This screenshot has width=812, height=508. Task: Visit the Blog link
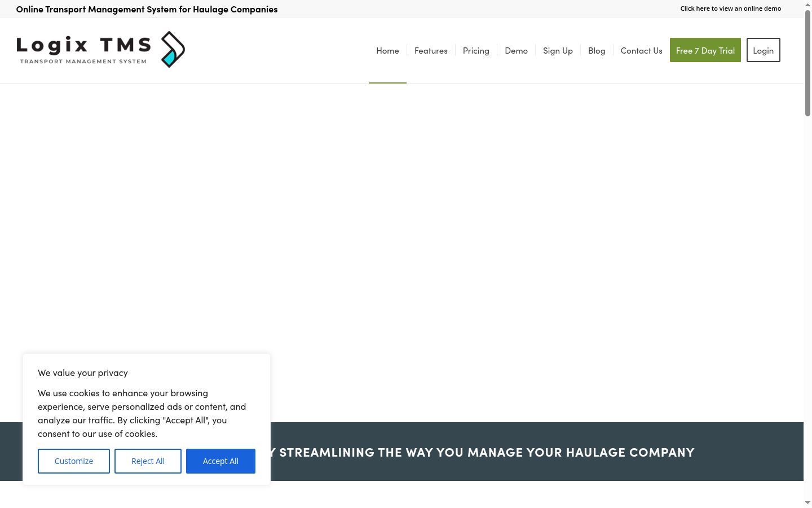tap(597, 51)
